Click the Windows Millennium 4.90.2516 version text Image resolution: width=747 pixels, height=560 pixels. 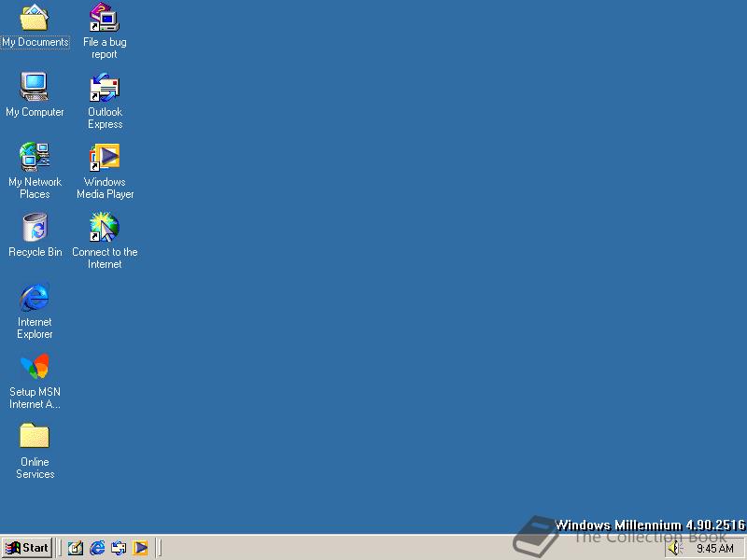[651, 525]
